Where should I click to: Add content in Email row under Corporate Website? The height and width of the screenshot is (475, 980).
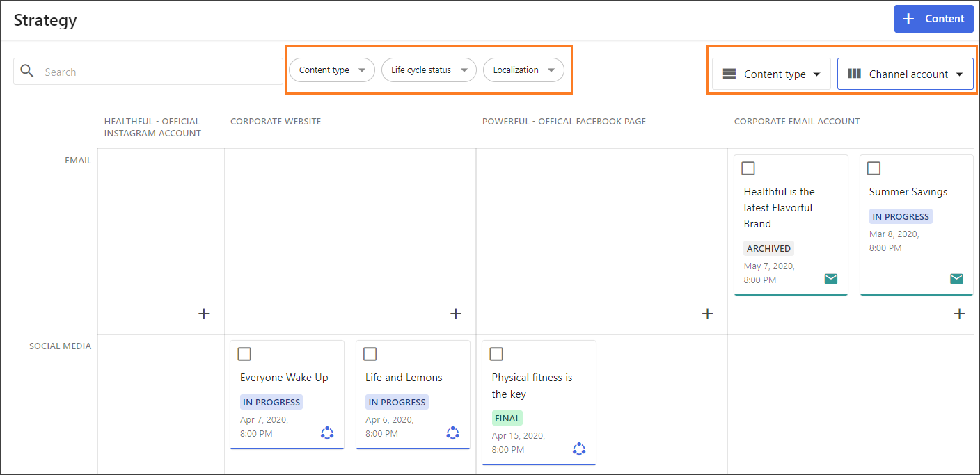(456, 314)
